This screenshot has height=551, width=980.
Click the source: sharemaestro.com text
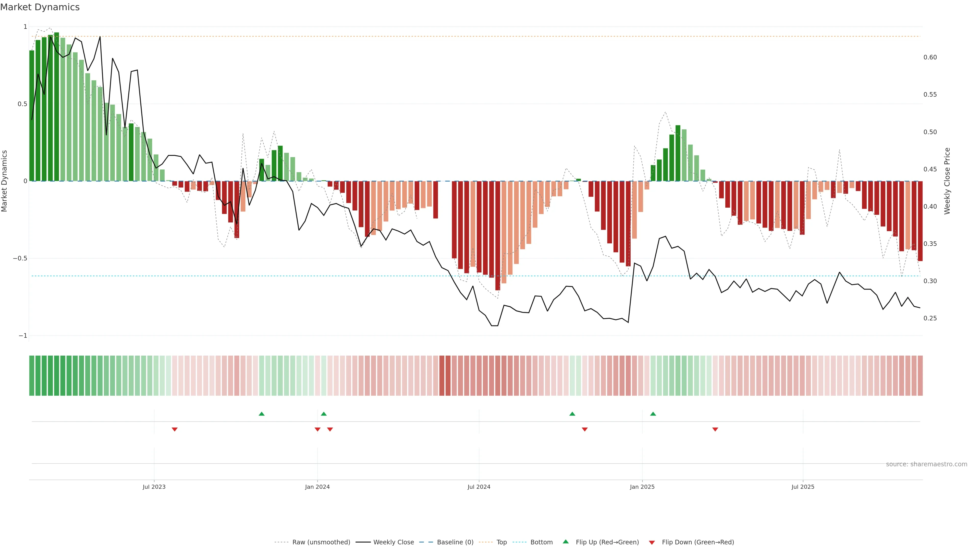click(x=926, y=464)
